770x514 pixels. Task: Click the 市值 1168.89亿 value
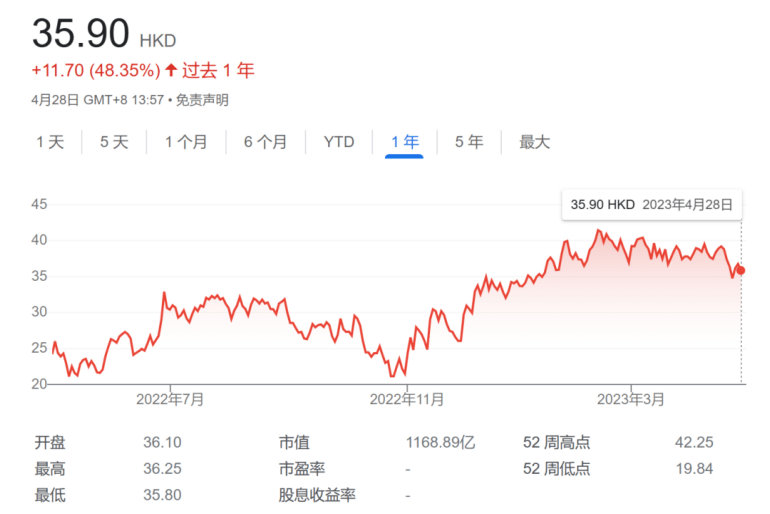(x=441, y=442)
